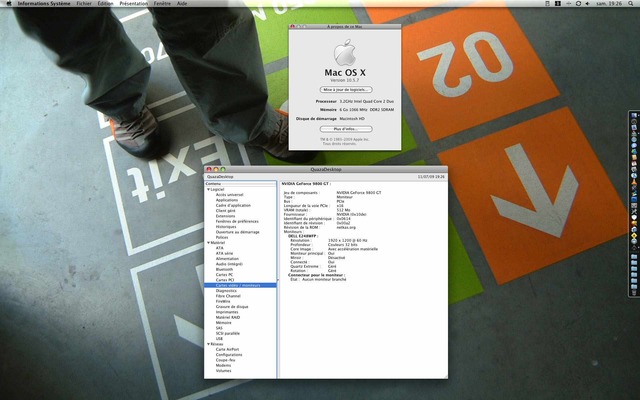640x400 pixels.
Task: Select ATA série entry
Action: pyautogui.click(x=224, y=253)
